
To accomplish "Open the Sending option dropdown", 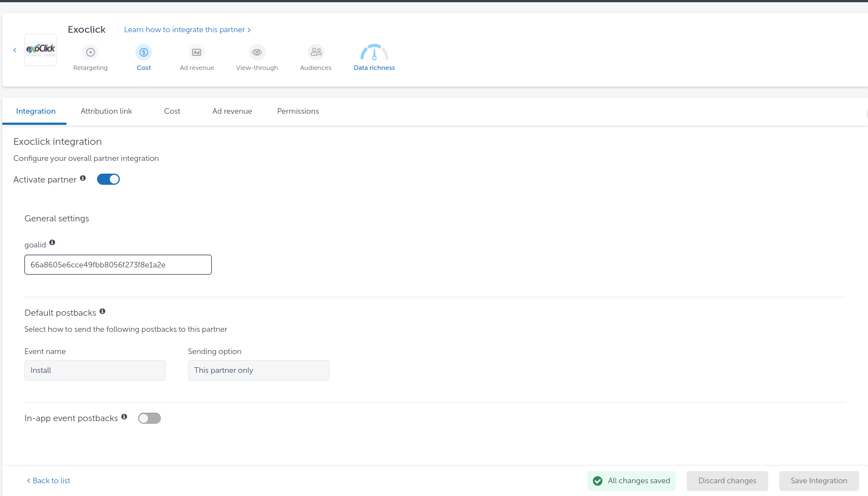I will [x=258, y=370].
